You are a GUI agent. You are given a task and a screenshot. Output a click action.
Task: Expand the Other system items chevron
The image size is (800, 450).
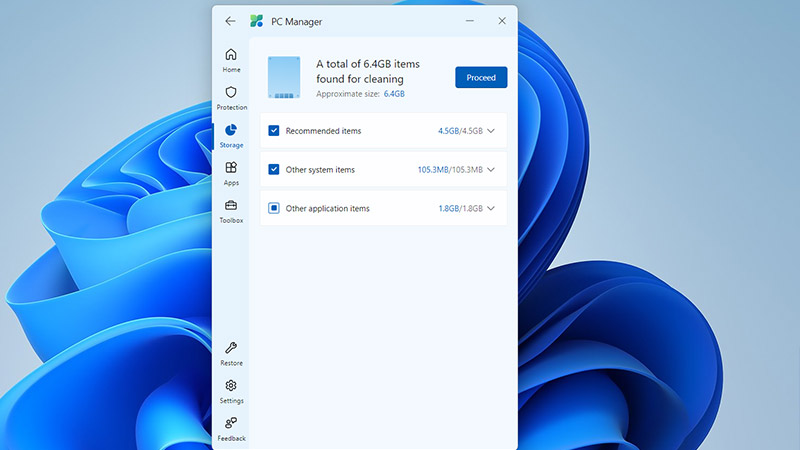(x=491, y=170)
